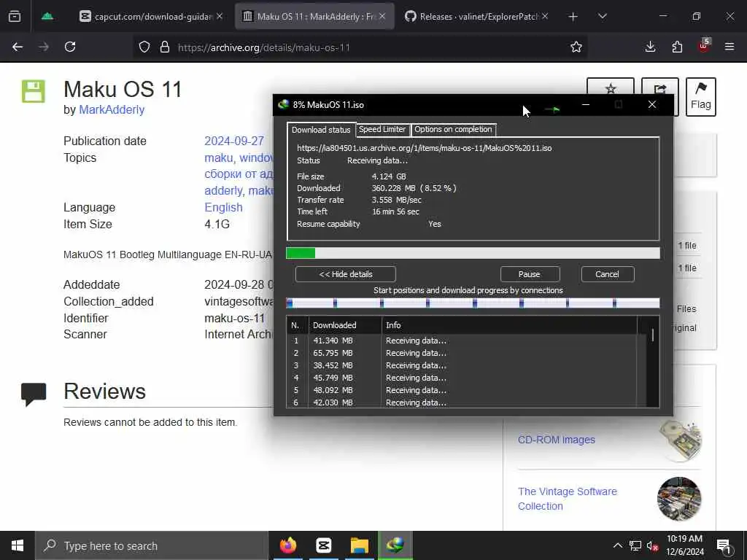
Task: Select connection row 2 with 65.795 MB
Action: 462,353
